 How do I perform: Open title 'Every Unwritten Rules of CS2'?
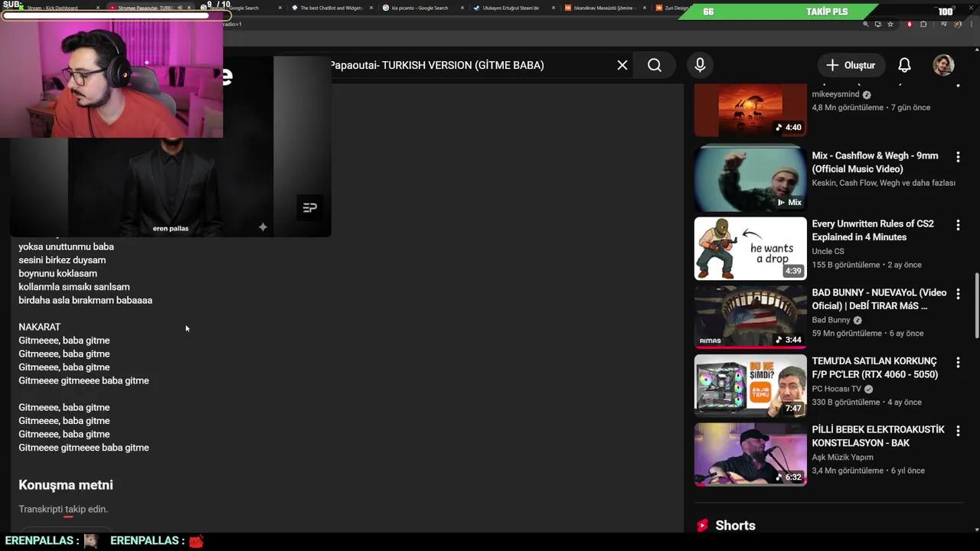coord(873,230)
